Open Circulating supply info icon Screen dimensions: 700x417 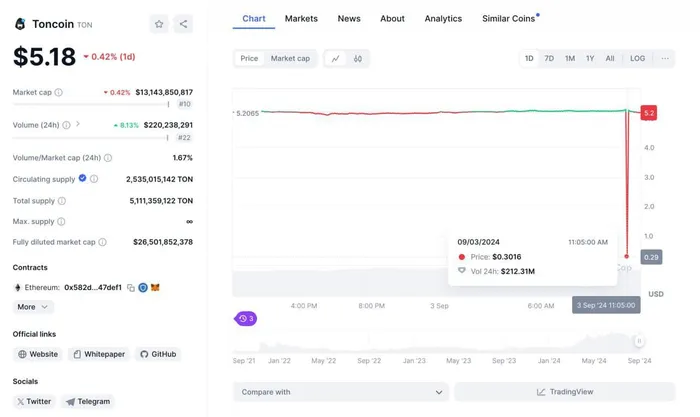point(94,179)
